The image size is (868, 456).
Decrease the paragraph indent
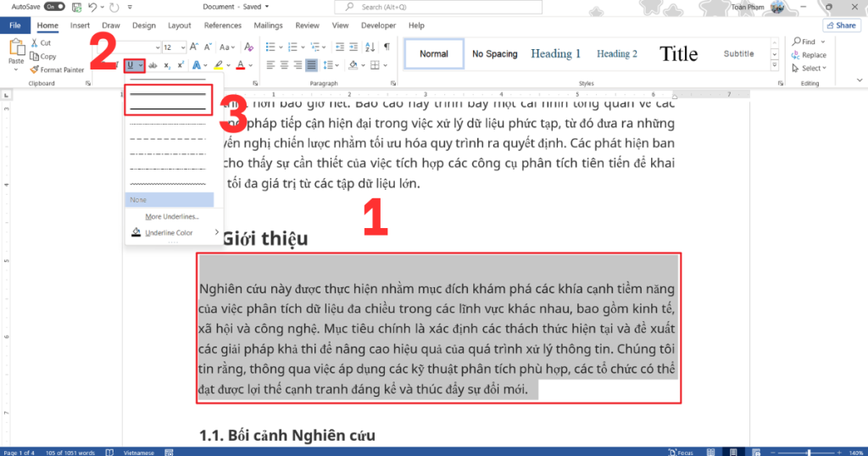[x=340, y=47]
